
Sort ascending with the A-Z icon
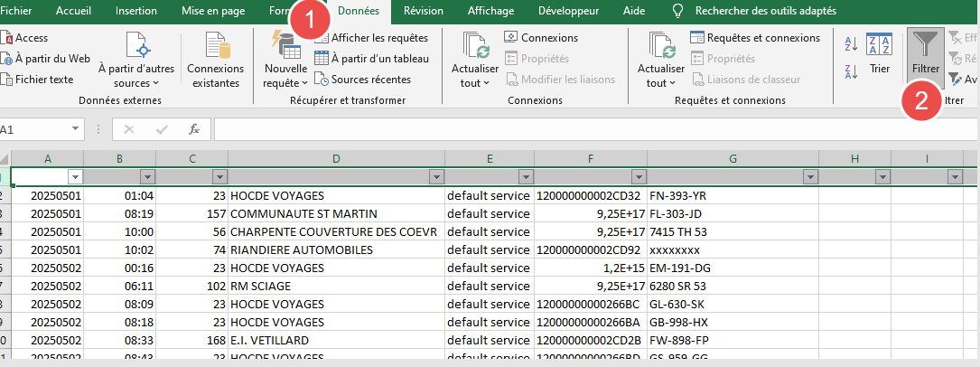tap(851, 43)
